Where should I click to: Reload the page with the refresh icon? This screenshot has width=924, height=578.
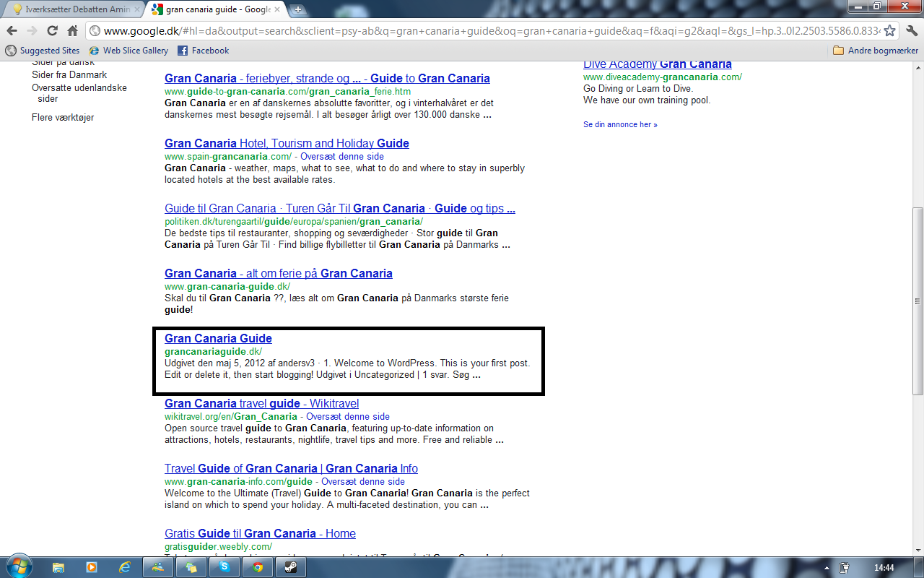(52, 31)
